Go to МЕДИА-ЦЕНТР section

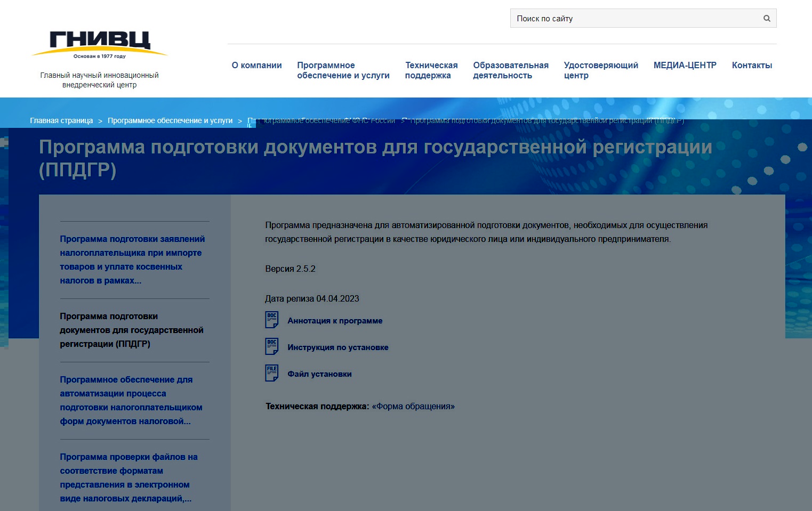[x=685, y=65]
